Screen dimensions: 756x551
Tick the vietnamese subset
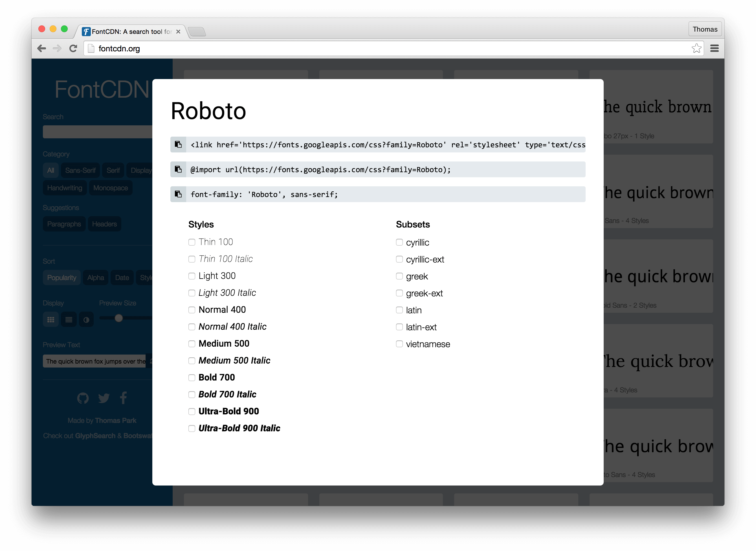[x=399, y=344]
